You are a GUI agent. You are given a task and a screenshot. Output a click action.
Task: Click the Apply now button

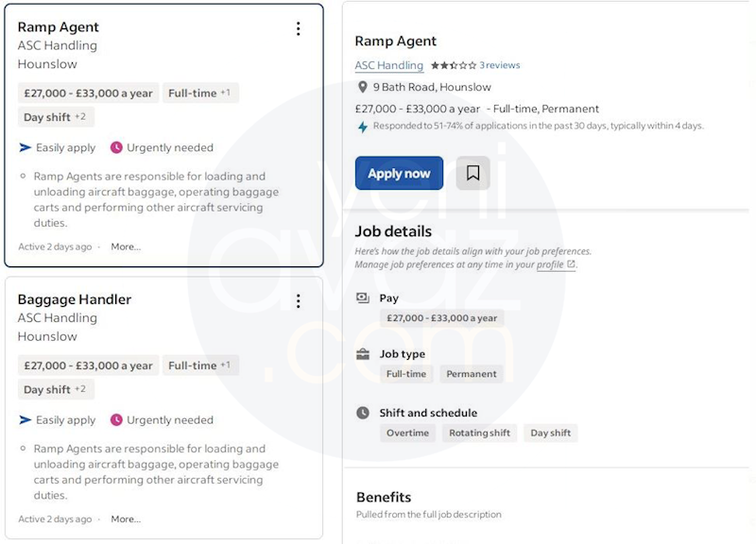coord(399,173)
